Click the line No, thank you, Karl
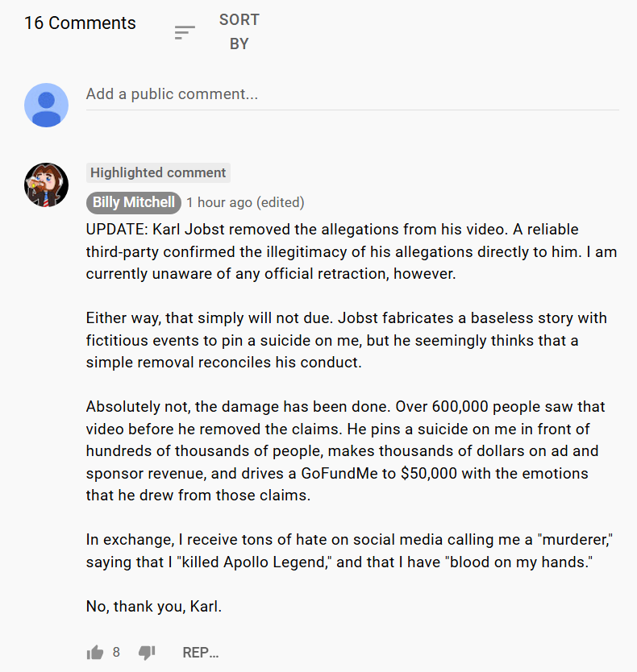Image resolution: width=637 pixels, height=672 pixels. [x=153, y=607]
